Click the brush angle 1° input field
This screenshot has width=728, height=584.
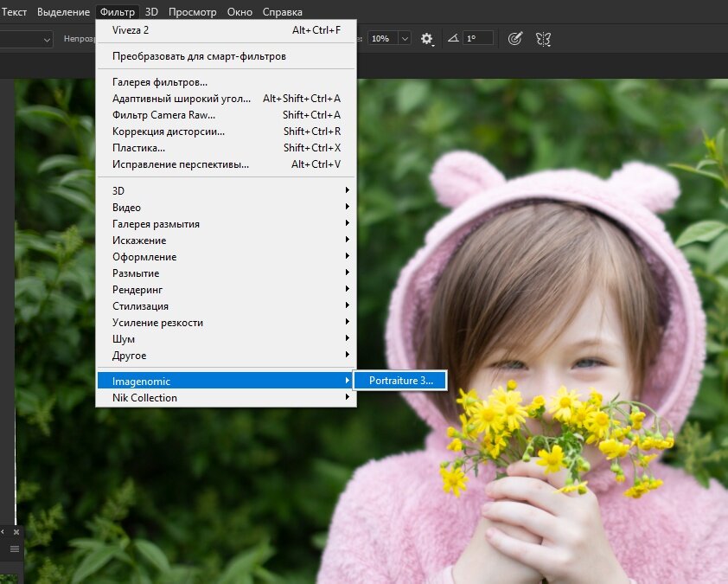coord(478,39)
